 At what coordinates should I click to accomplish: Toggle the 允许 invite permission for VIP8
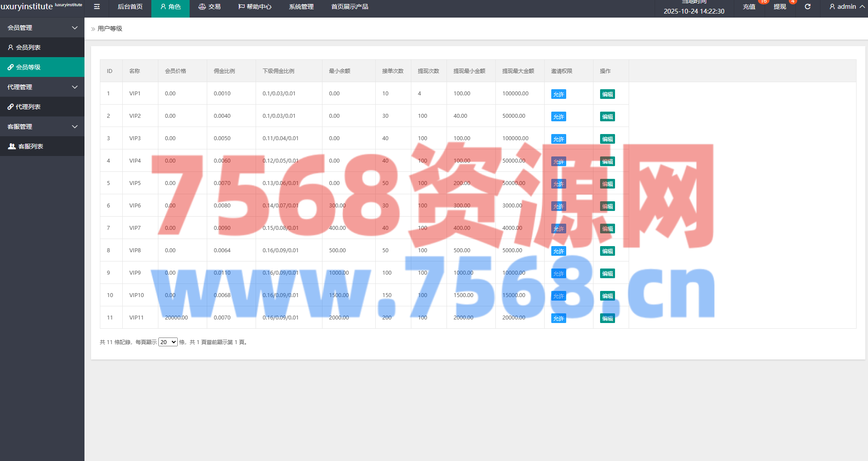[558, 251]
